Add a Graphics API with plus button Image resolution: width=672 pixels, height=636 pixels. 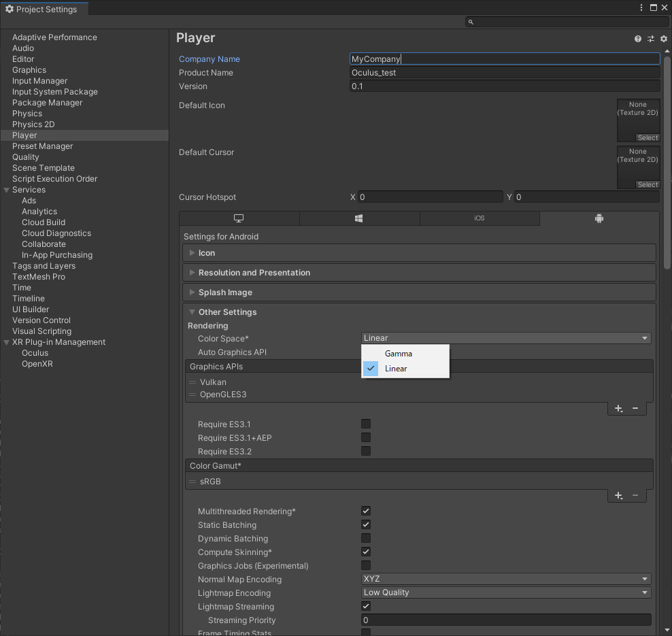[x=618, y=408]
